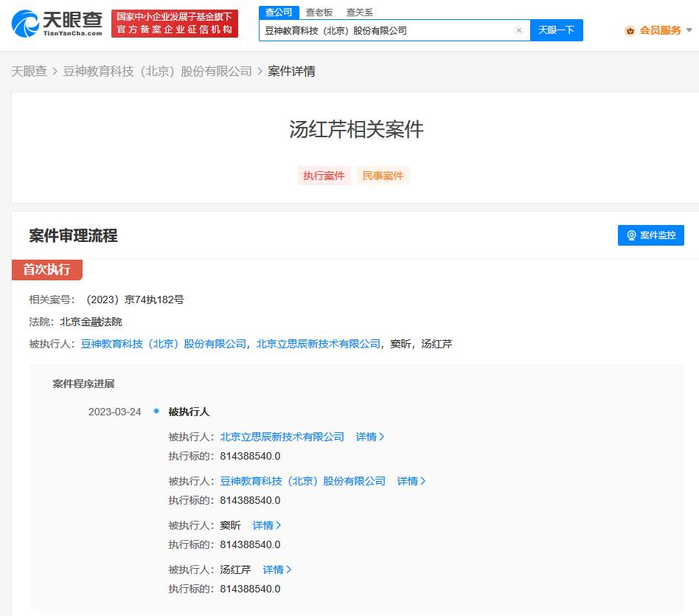Screen dimensions: 699x616
Task: Click the 天眼一下 search button
Action: (556, 30)
